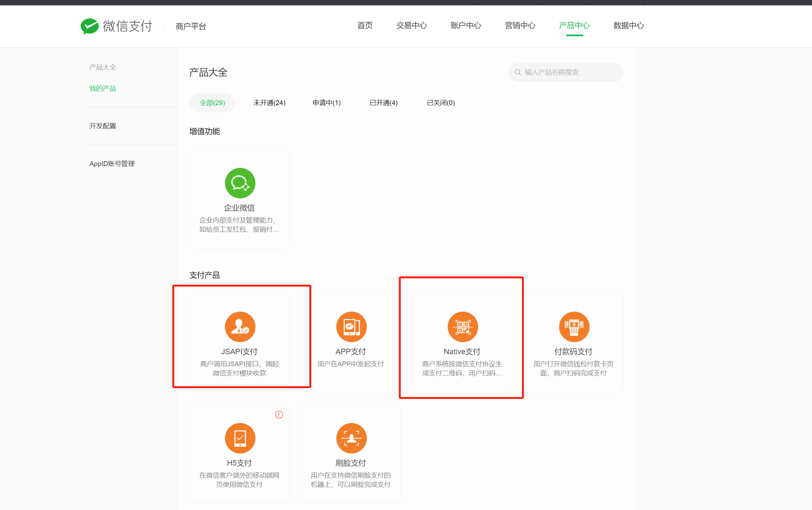Screen dimensions: 812x510
Task: Open the APP支付 product icon
Action: (351, 327)
